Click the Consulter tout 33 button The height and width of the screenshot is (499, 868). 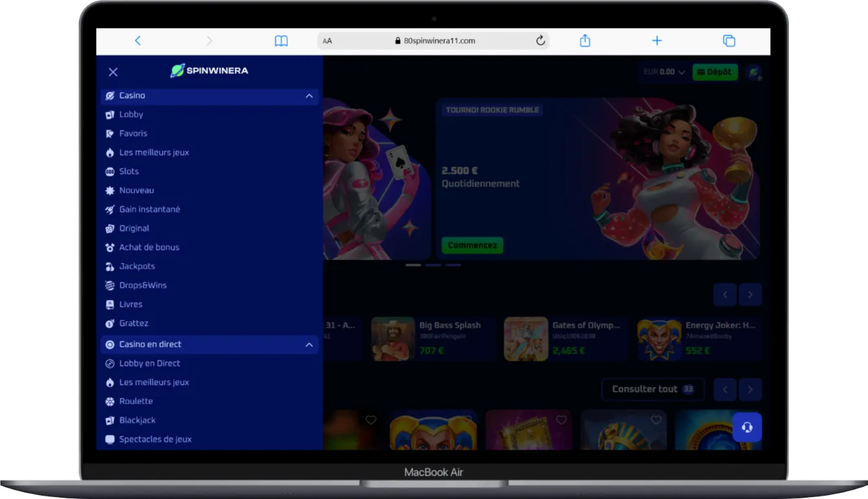[653, 389]
